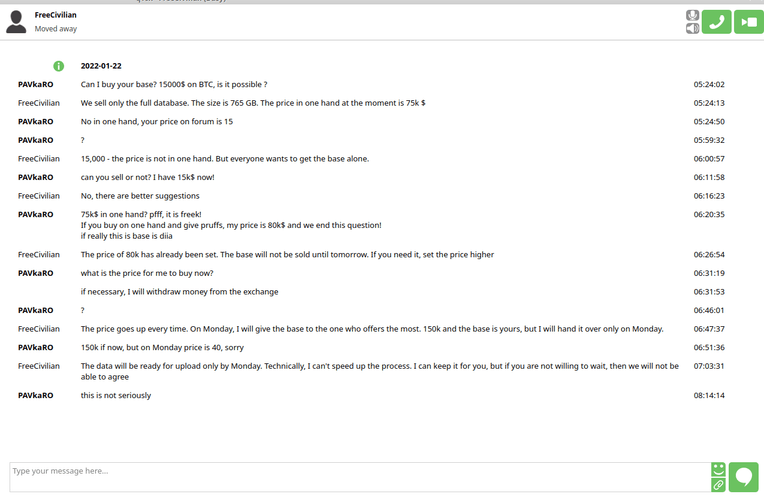
Task: Start an audio call with FreeCivilian
Action: pos(716,22)
